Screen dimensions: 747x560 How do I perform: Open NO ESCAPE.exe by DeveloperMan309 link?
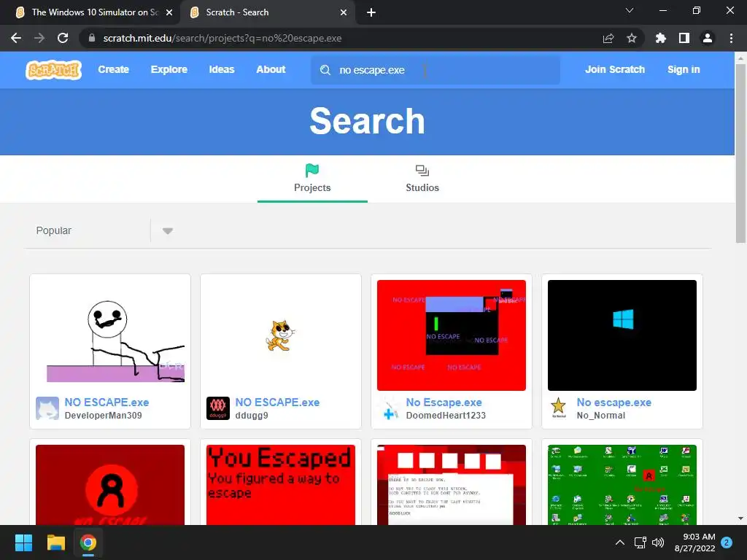pyautogui.click(x=107, y=402)
